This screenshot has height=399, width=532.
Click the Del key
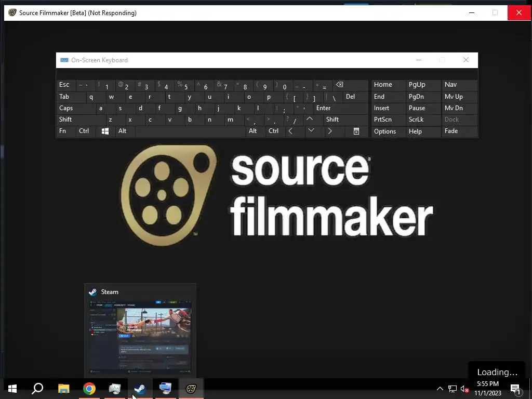[355, 97]
